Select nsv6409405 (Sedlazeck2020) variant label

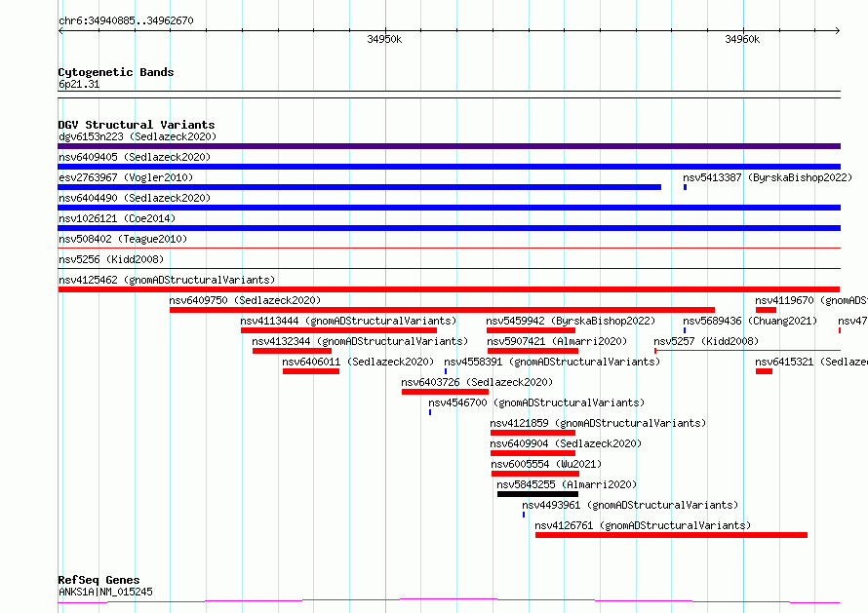(x=135, y=157)
